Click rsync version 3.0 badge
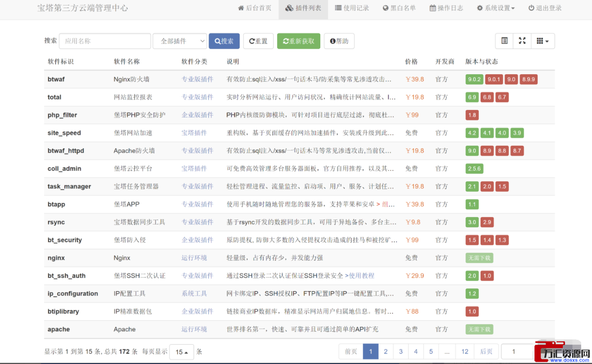 click(x=472, y=222)
